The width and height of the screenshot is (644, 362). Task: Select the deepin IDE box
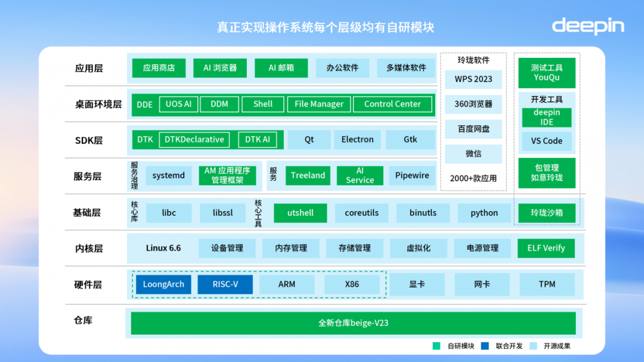[x=547, y=117]
